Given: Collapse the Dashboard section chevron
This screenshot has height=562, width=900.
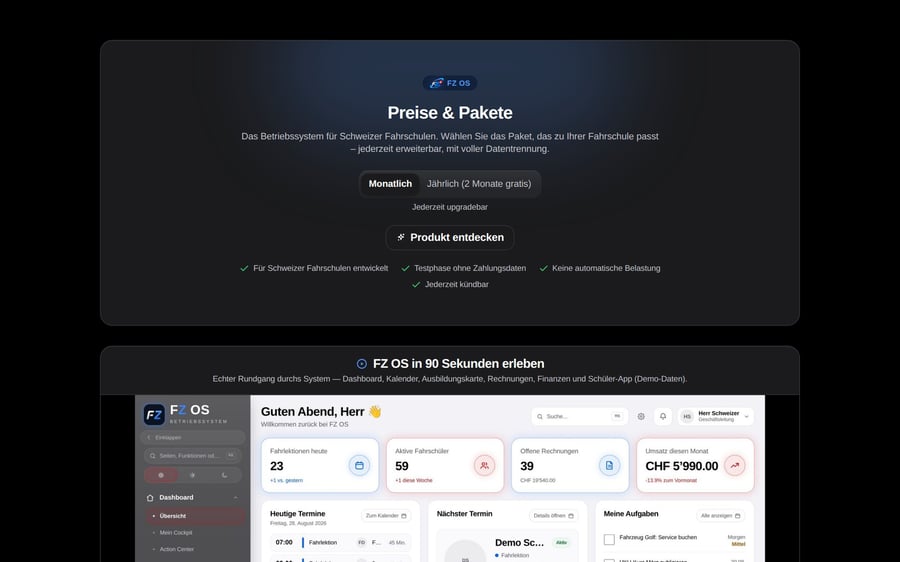Looking at the screenshot, I should 235,498.
